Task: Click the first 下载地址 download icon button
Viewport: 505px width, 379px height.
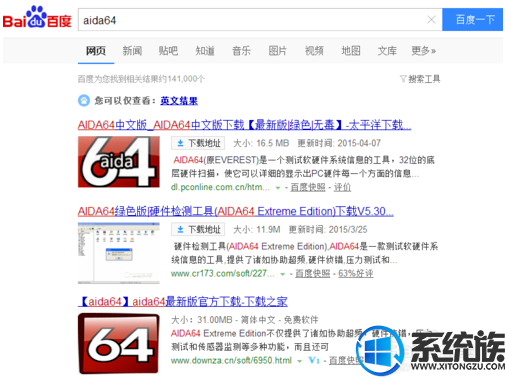Action: click(x=198, y=143)
